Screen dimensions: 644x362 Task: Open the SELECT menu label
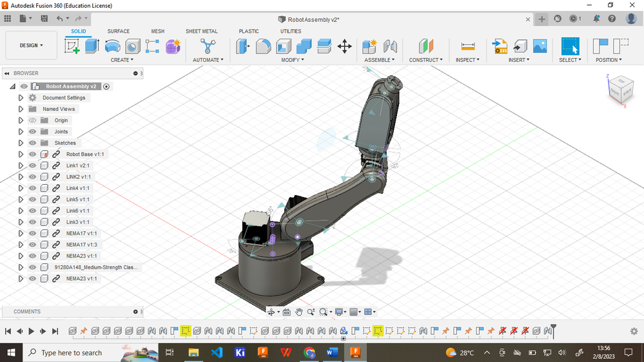pyautogui.click(x=570, y=60)
